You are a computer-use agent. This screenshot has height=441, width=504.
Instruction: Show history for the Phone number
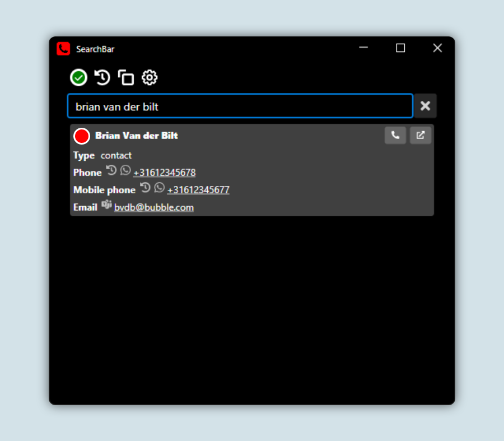(x=111, y=170)
